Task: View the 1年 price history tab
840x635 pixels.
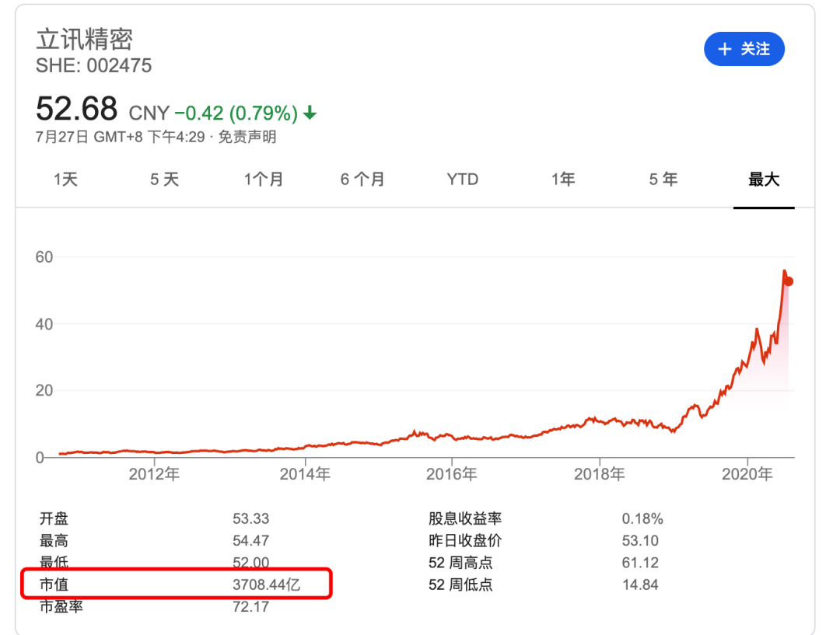Action: pyautogui.click(x=563, y=180)
